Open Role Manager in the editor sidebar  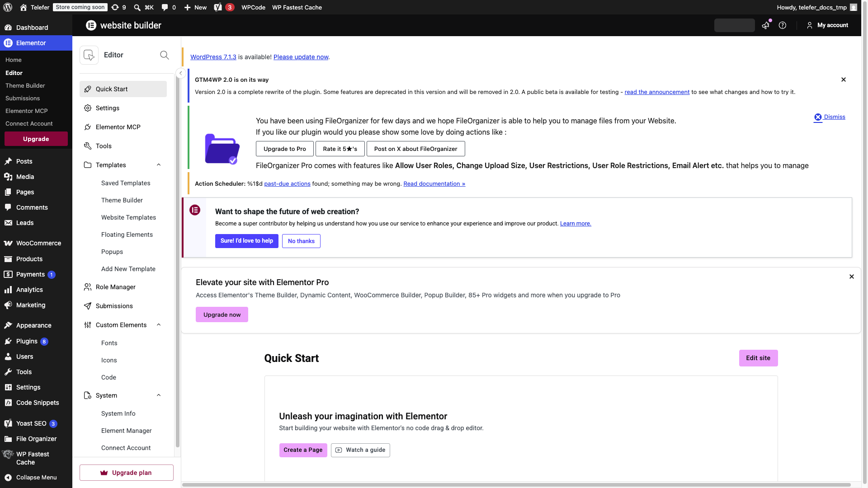pyautogui.click(x=123, y=287)
